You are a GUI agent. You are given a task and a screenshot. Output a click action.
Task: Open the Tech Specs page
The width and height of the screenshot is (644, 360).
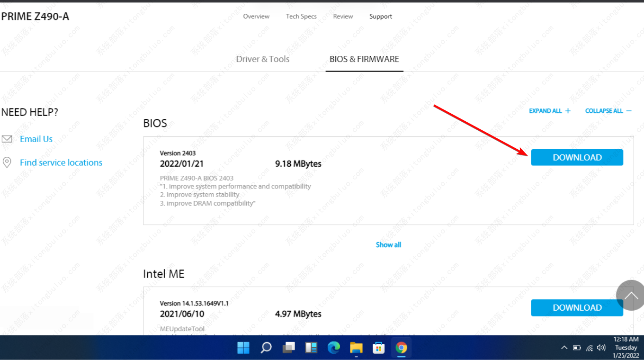coord(301,17)
